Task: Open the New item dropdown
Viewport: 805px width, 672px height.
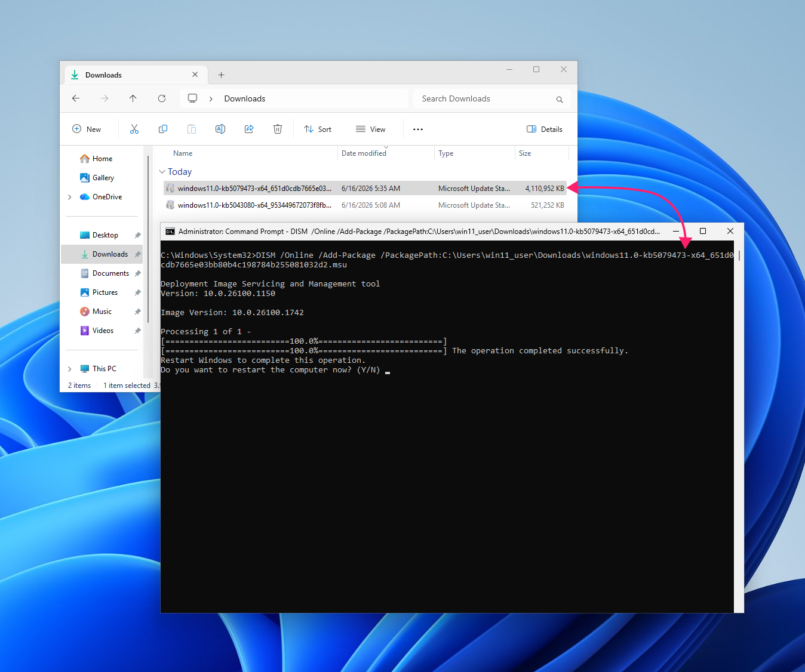Action: click(87, 129)
